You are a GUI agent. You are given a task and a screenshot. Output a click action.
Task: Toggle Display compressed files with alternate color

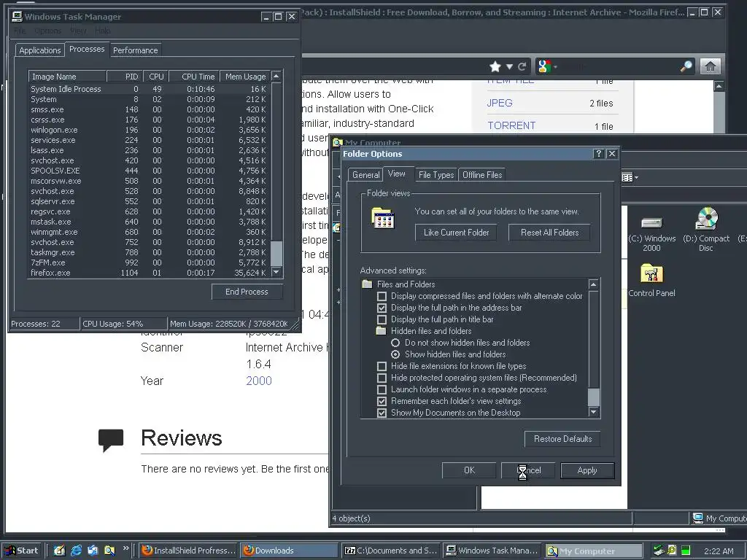tap(382, 296)
